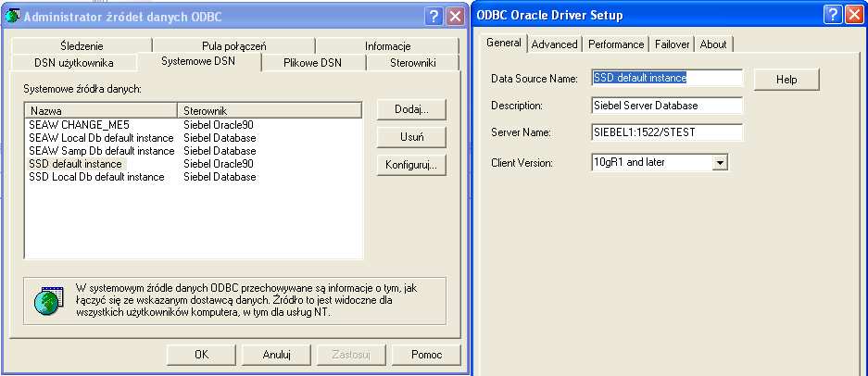Open the Śledzenie tab

click(82, 46)
